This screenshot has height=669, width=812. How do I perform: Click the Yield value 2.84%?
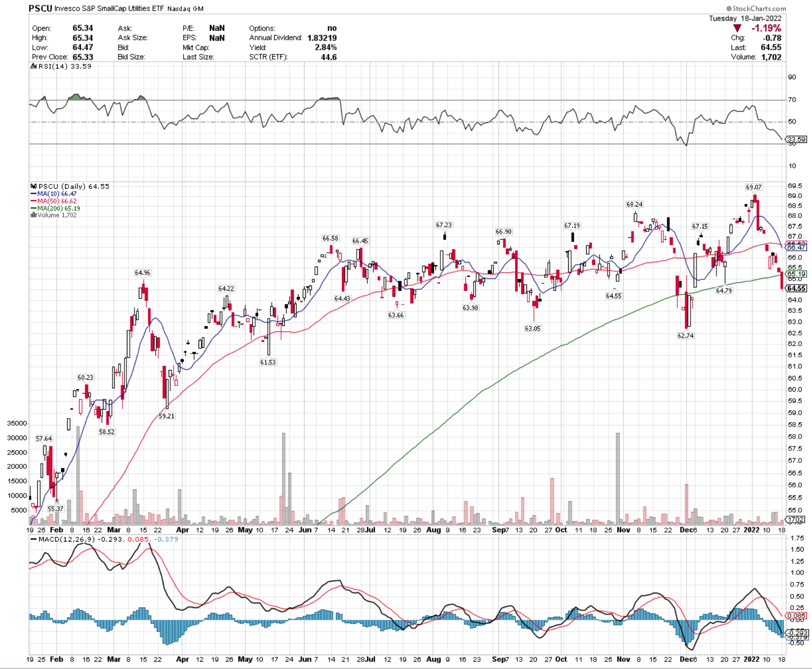coord(326,47)
